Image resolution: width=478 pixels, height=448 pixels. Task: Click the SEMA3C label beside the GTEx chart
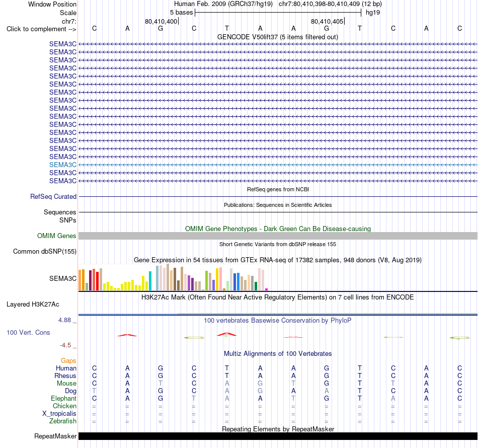63,278
